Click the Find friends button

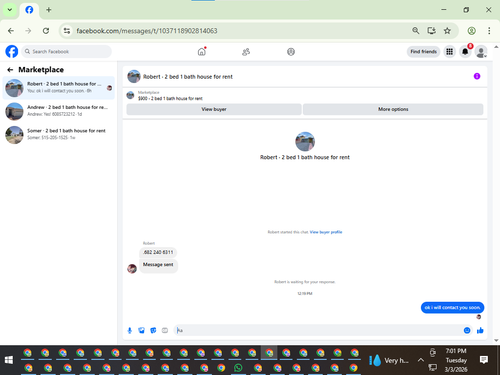[423, 52]
